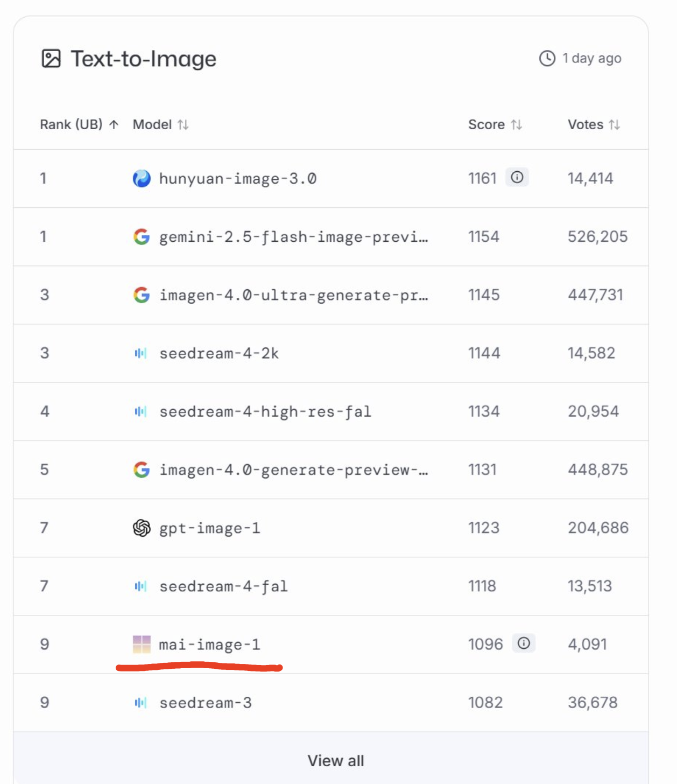Open the seedream-4-fal model link

coord(223,586)
